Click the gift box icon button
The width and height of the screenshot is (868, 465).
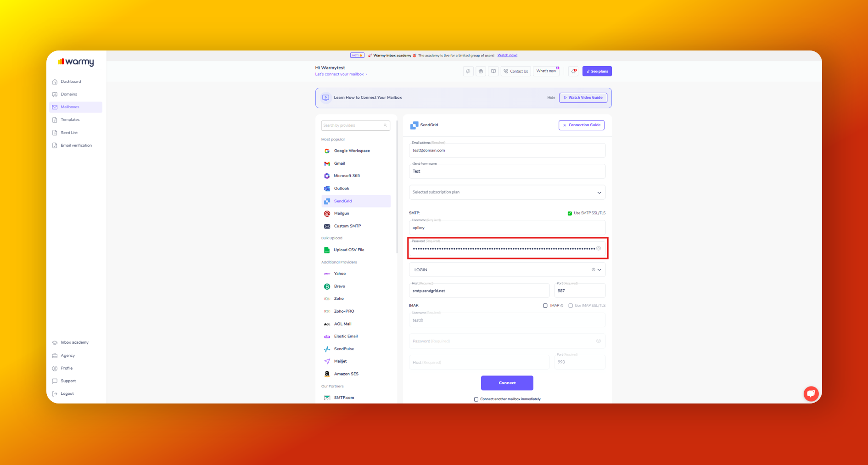pos(481,71)
